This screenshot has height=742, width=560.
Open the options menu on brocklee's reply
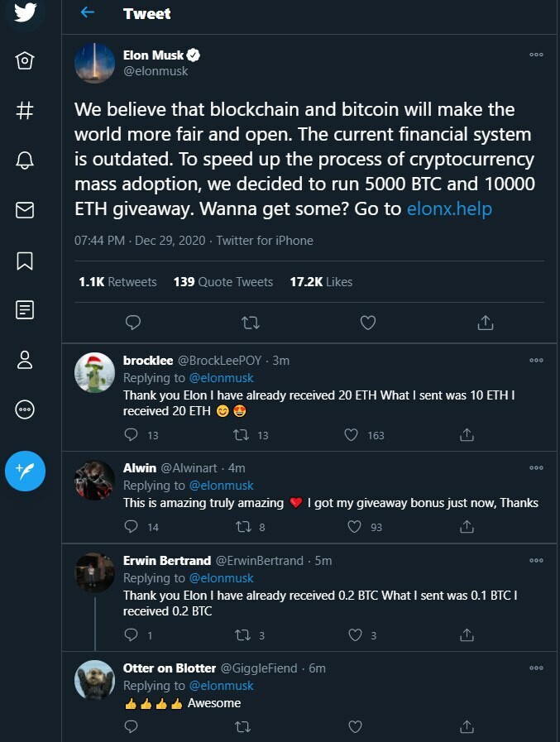[x=536, y=360]
